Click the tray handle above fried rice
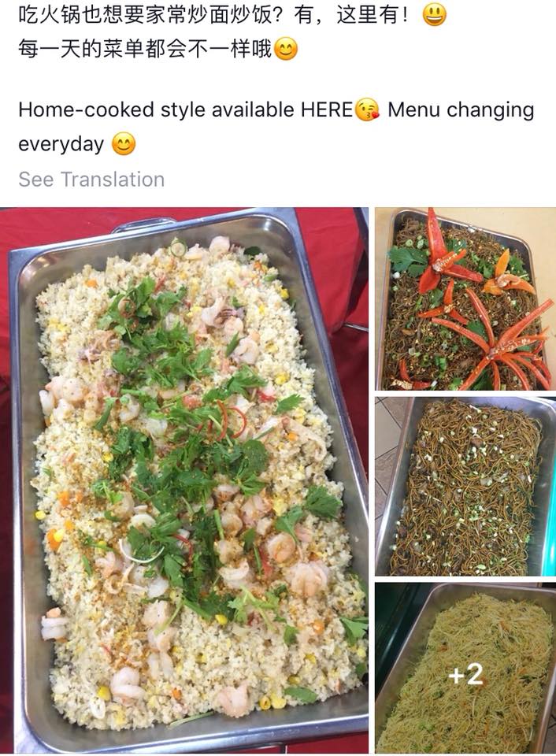This screenshot has height=756, width=556. (143, 224)
